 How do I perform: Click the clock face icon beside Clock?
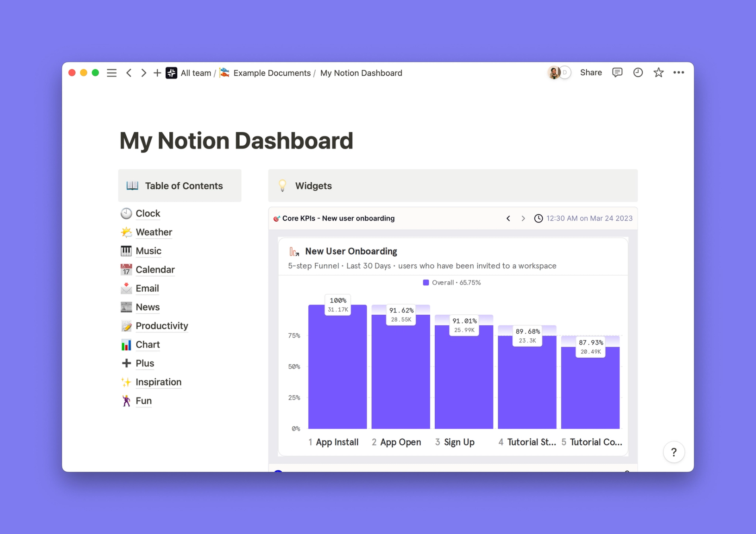(x=126, y=213)
